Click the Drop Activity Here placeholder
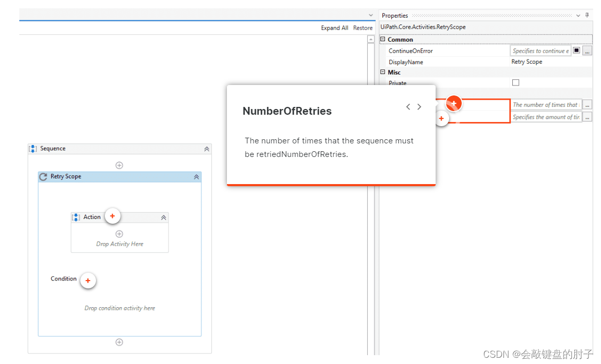 tap(119, 244)
